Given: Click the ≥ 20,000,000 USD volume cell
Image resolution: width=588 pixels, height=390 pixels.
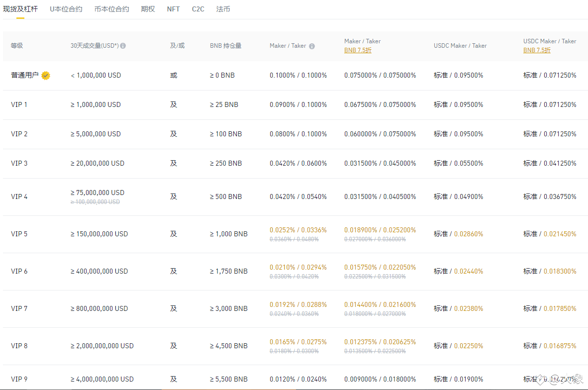Looking at the screenshot, I should click(x=98, y=163).
